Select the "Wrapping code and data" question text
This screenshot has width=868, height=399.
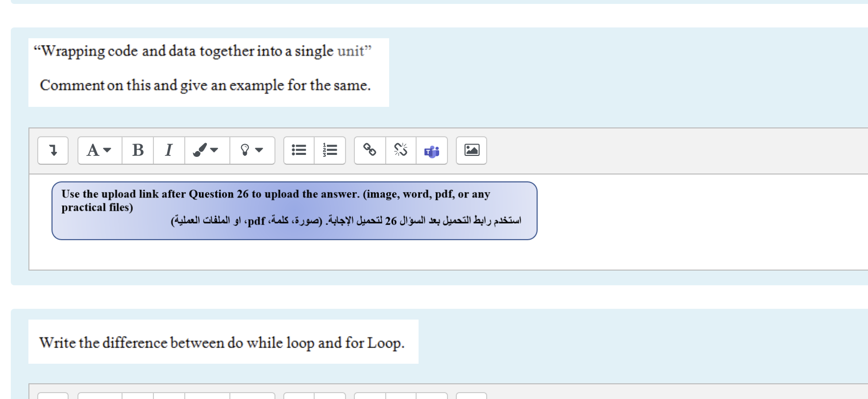202,51
